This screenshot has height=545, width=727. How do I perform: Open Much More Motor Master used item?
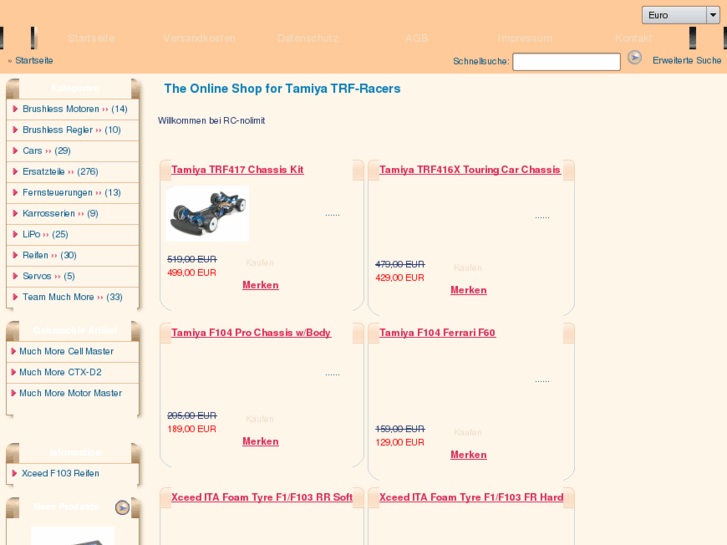70,393
